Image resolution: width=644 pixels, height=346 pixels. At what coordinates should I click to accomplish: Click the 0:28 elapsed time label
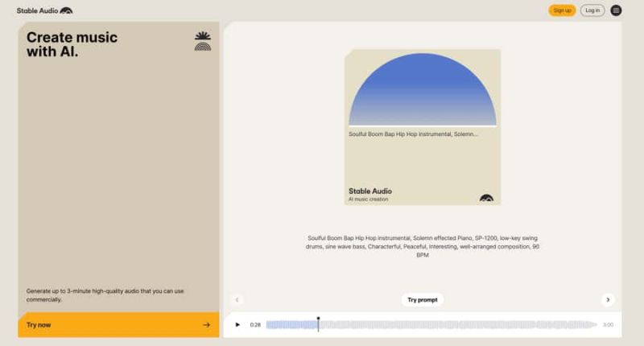(255, 325)
